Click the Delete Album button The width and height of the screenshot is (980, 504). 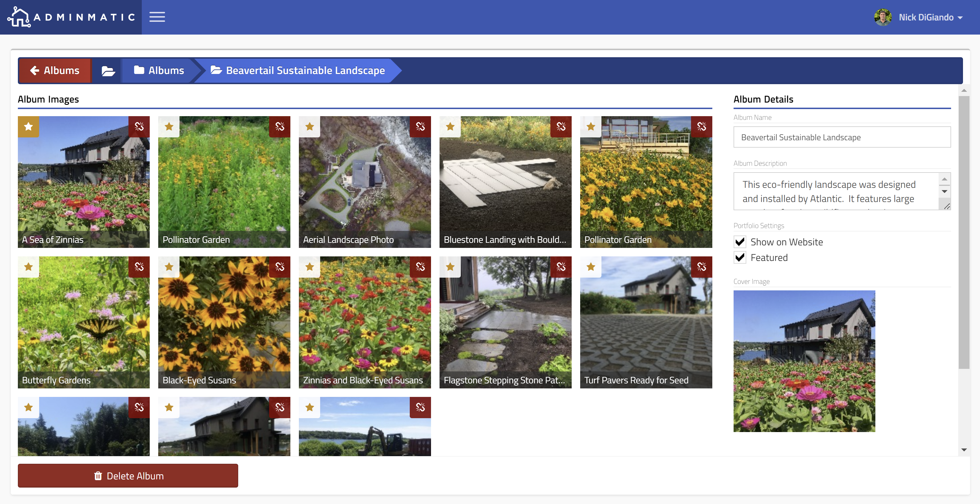(128, 475)
